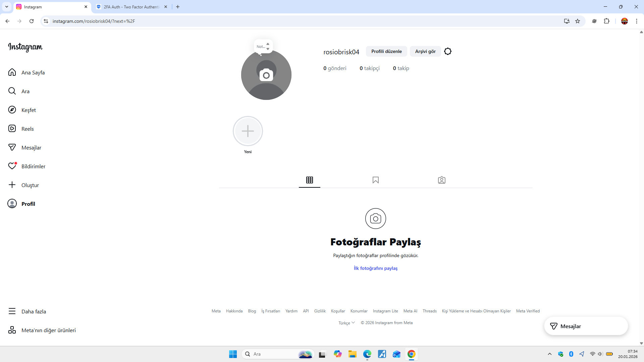Open a new browser tab
Screen dimensions: 644x362
click(x=178, y=7)
